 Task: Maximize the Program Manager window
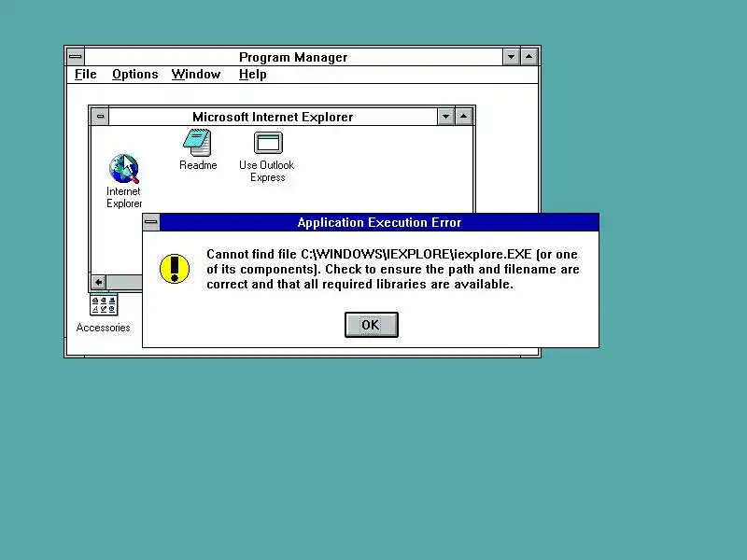point(529,57)
